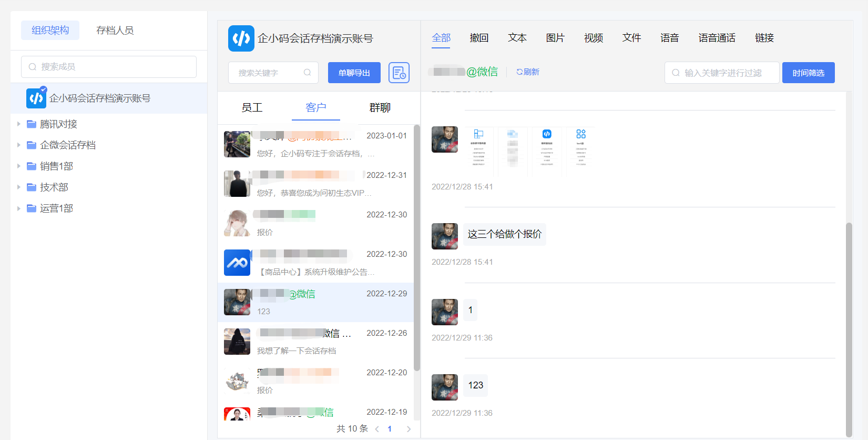Open conversation previewing 我想了解一下会话存档

[x=316, y=342]
